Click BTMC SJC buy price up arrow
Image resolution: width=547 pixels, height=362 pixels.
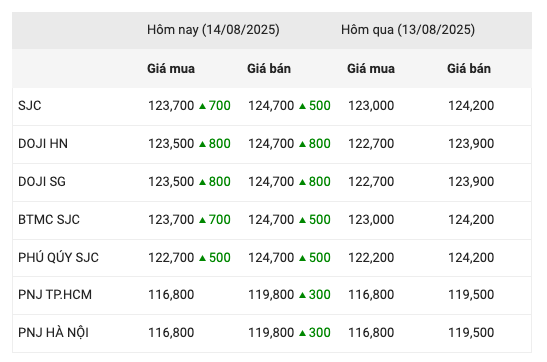tap(202, 220)
